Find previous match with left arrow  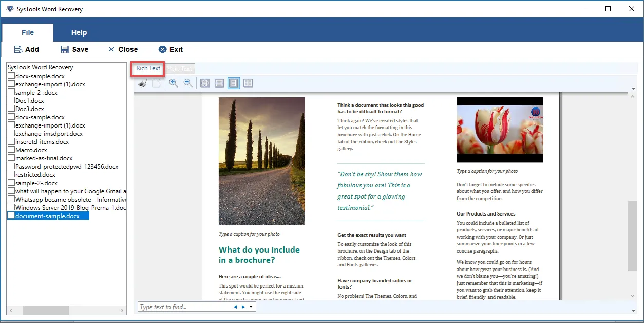pyautogui.click(x=235, y=307)
